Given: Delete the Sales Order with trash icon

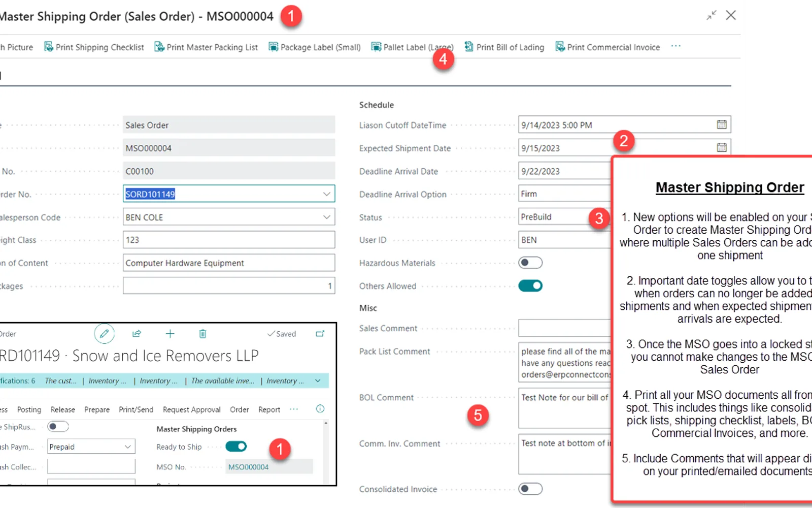Looking at the screenshot, I should (202, 334).
